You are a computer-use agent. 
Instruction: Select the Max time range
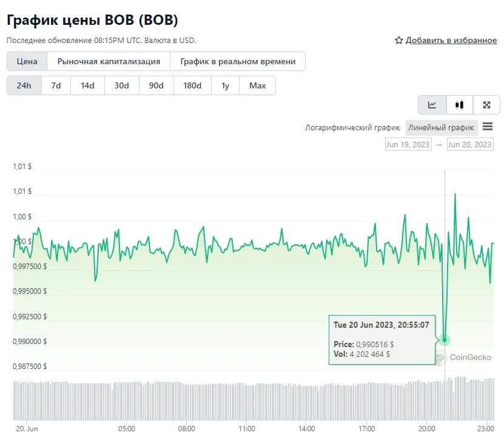(257, 85)
